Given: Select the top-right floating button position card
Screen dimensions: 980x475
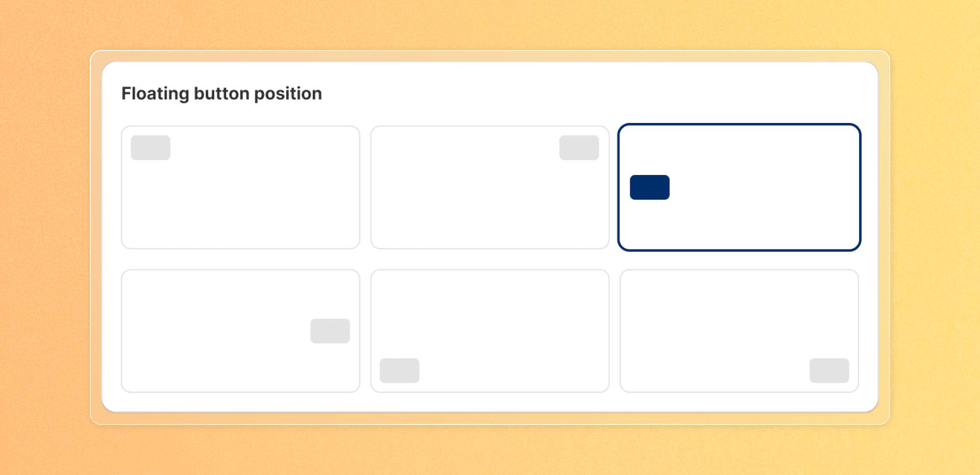Looking at the screenshot, I should [490, 187].
